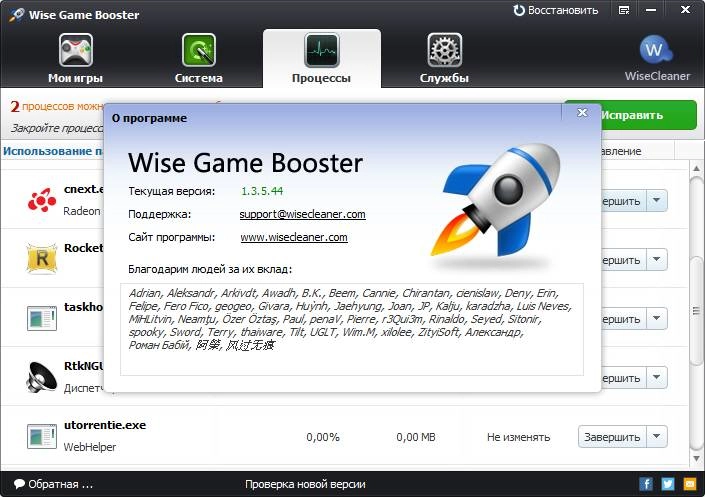Click the RtkNGUI speaker icon
The width and height of the screenshot is (705, 497).
pyautogui.click(x=42, y=377)
